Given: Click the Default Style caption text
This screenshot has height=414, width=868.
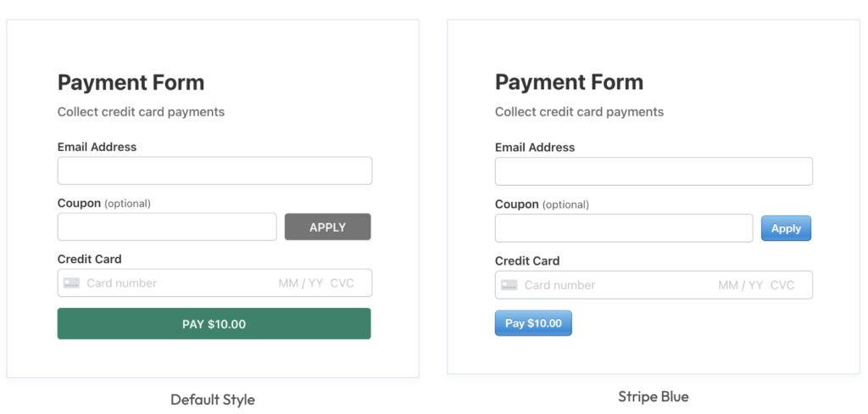Looking at the screenshot, I should [x=213, y=399].
